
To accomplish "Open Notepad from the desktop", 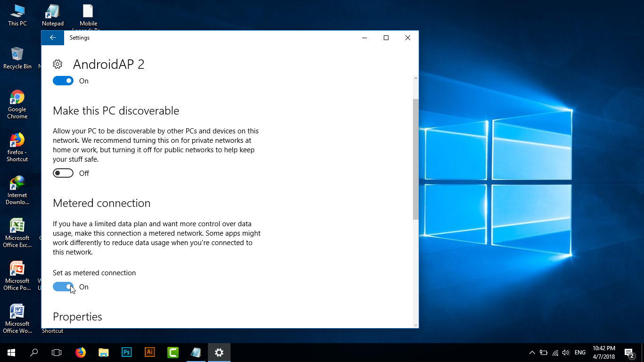I will [x=52, y=10].
